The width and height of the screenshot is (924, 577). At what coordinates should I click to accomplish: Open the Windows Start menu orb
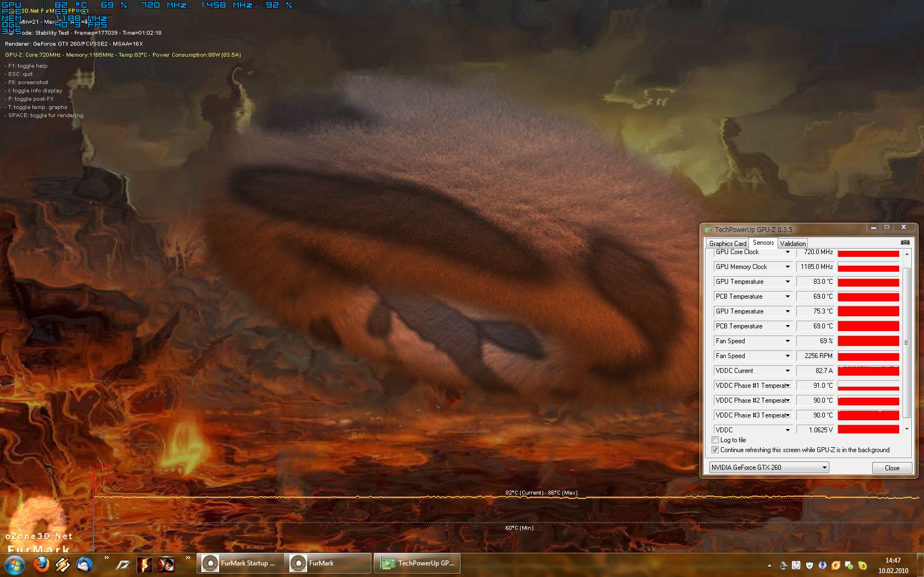[14, 564]
